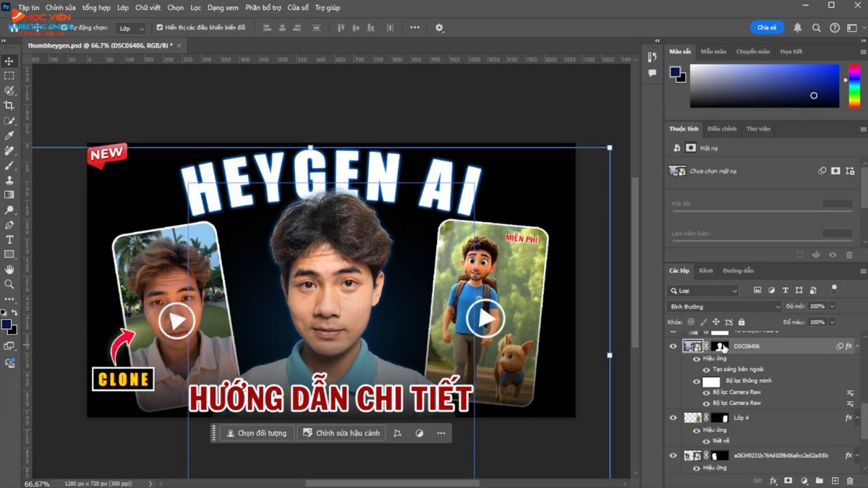Select the Pen tool

tap(9, 225)
